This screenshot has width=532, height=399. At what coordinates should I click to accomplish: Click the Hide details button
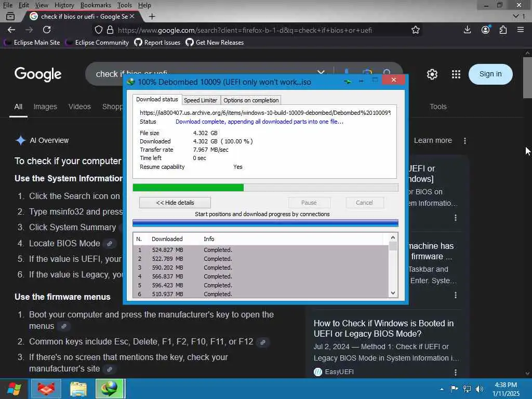[175, 203]
